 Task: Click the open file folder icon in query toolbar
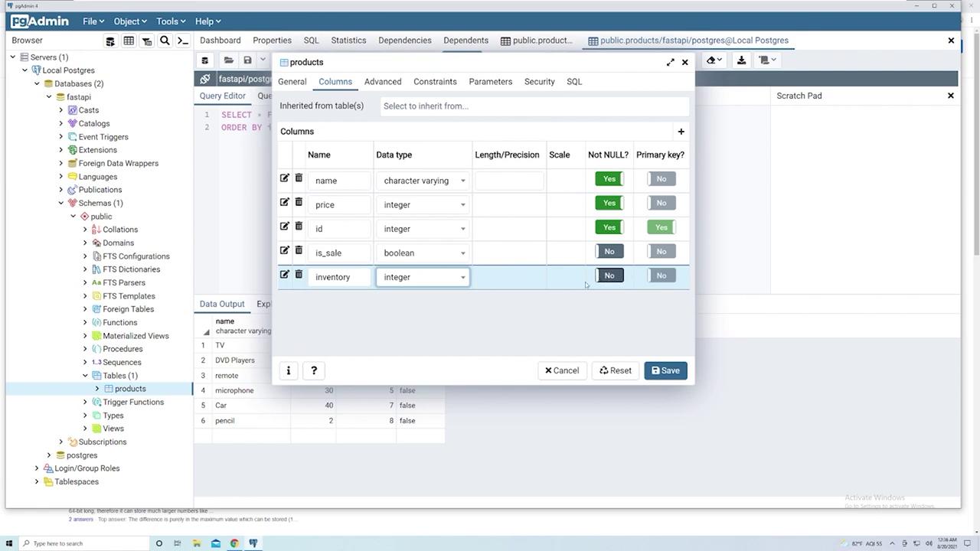point(228,60)
